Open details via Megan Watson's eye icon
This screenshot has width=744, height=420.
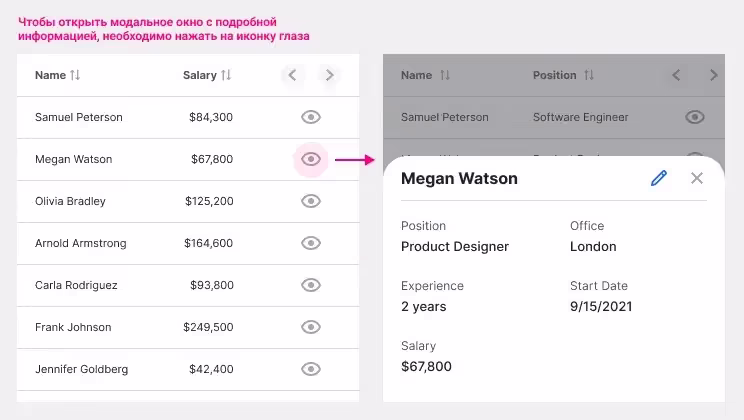(311, 159)
